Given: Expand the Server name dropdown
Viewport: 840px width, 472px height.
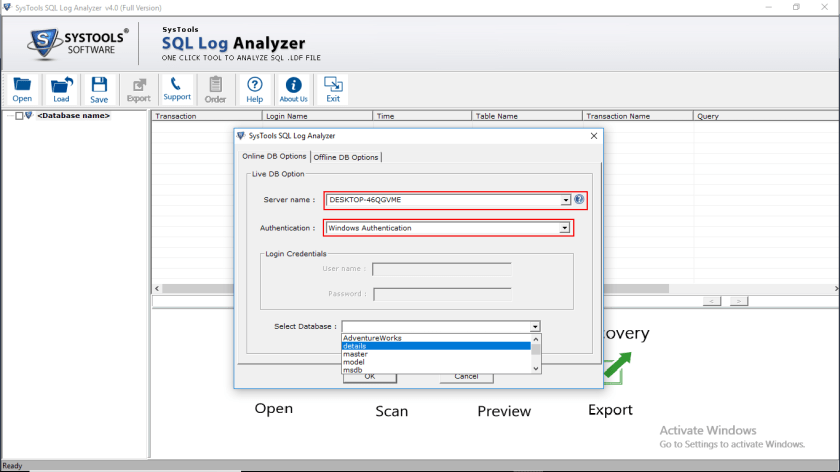Looking at the screenshot, I should (x=566, y=200).
